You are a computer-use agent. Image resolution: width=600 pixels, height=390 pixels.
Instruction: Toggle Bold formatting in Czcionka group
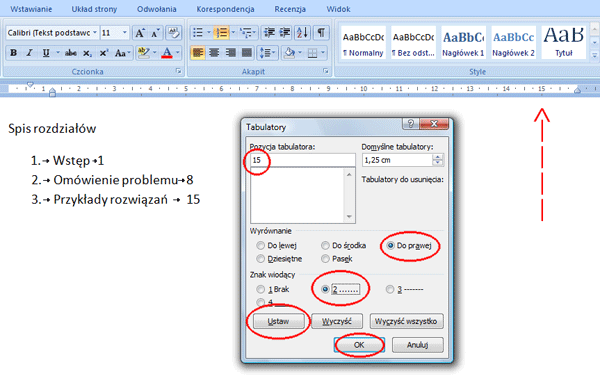pyautogui.click(x=13, y=53)
